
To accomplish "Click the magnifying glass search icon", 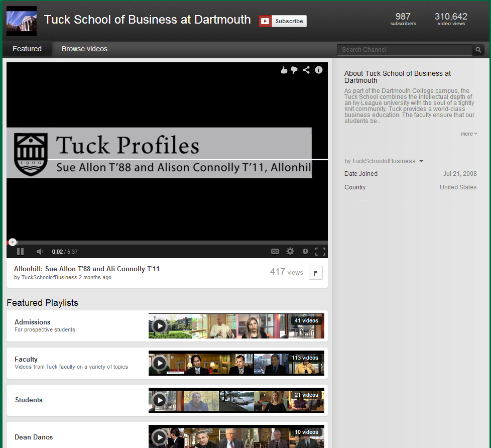I will [478, 50].
